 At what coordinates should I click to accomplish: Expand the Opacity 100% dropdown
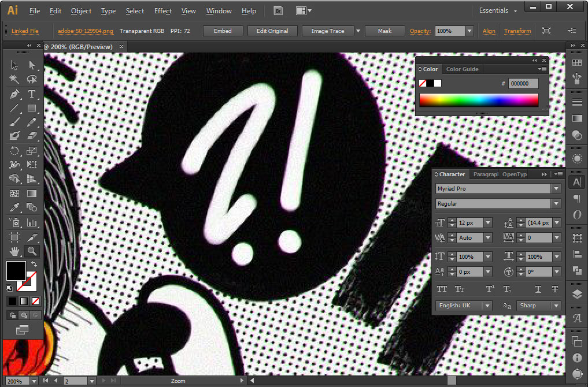(x=469, y=31)
